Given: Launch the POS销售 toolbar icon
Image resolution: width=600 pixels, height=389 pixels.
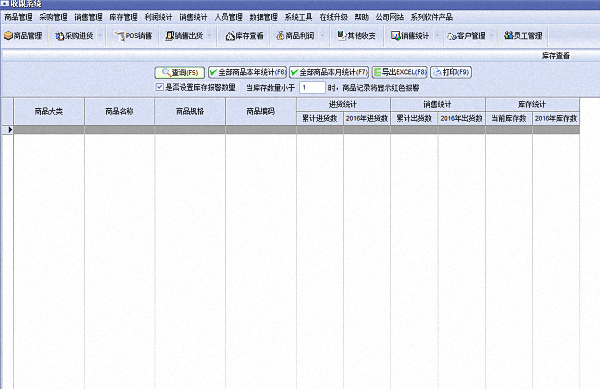Looking at the screenshot, I should click(133, 36).
